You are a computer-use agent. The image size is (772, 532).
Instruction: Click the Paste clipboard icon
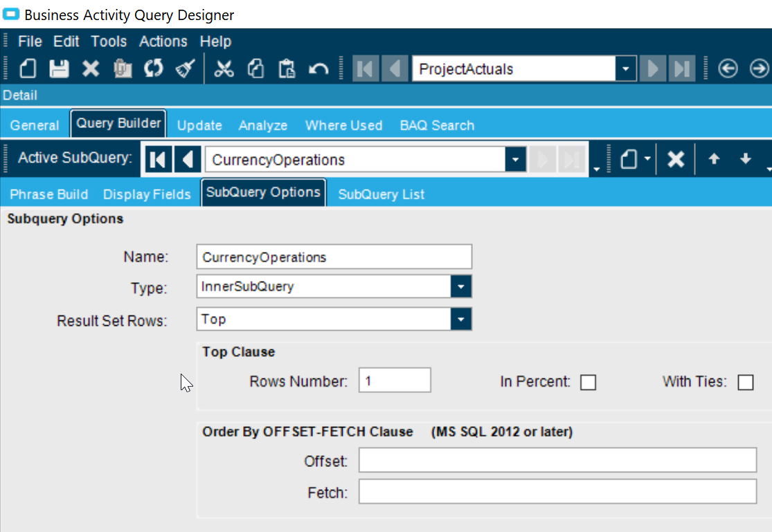click(287, 68)
